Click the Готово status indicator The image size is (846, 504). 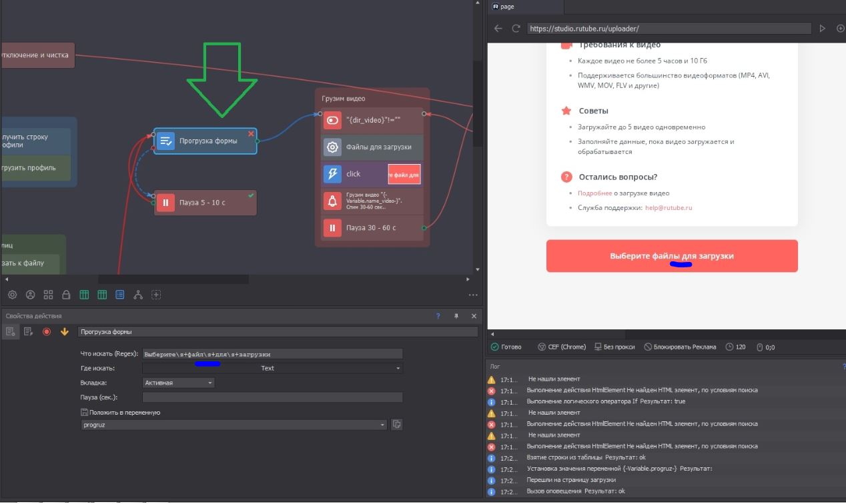(x=506, y=347)
